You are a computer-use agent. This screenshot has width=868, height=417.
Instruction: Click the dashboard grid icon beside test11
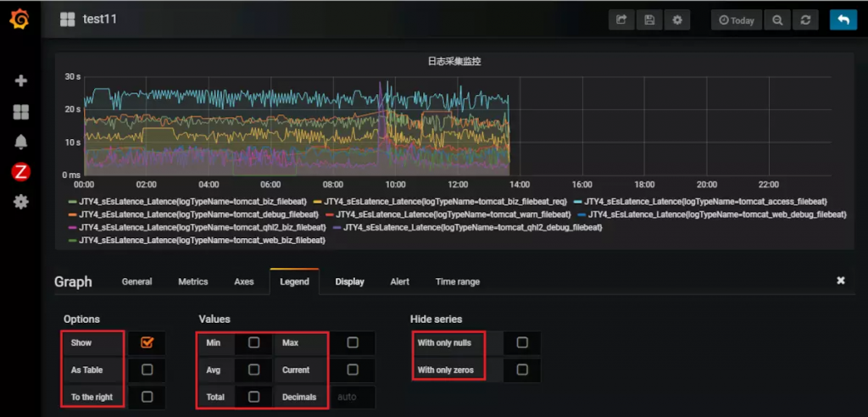pyautogui.click(x=68, y=19)
